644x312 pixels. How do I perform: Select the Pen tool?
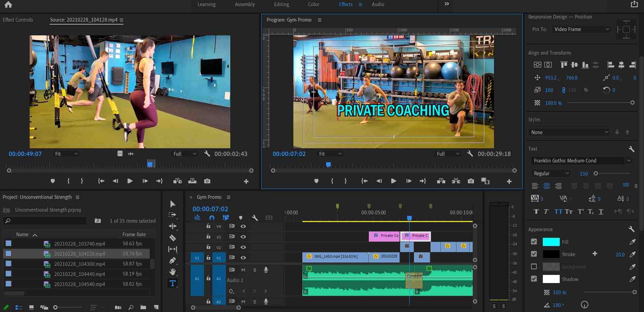172,260
